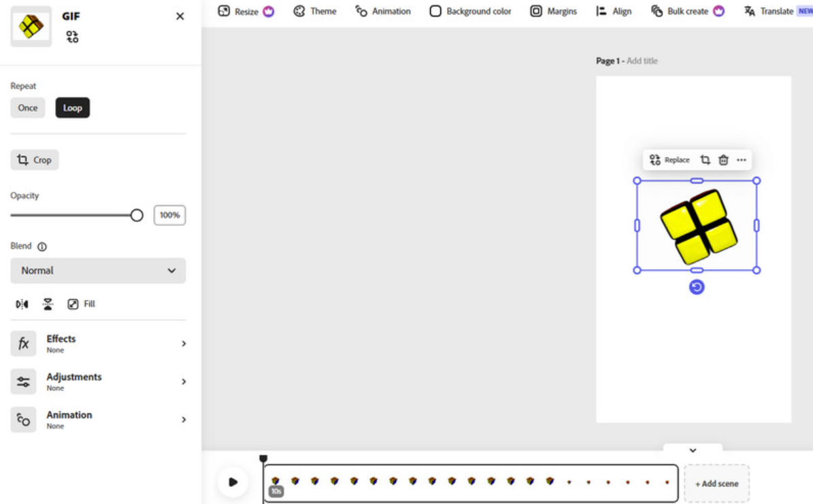The image size is (813, 504).
Task: Open Margins in top toolbar
Action: [553, 12]
